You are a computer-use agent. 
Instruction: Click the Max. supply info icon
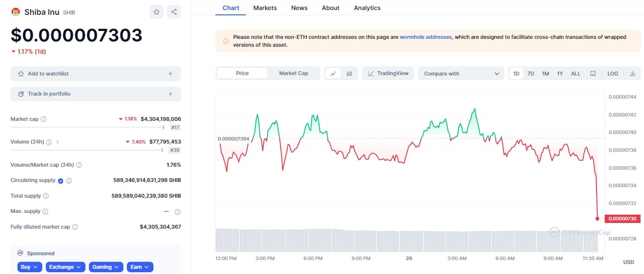(45, 212)
